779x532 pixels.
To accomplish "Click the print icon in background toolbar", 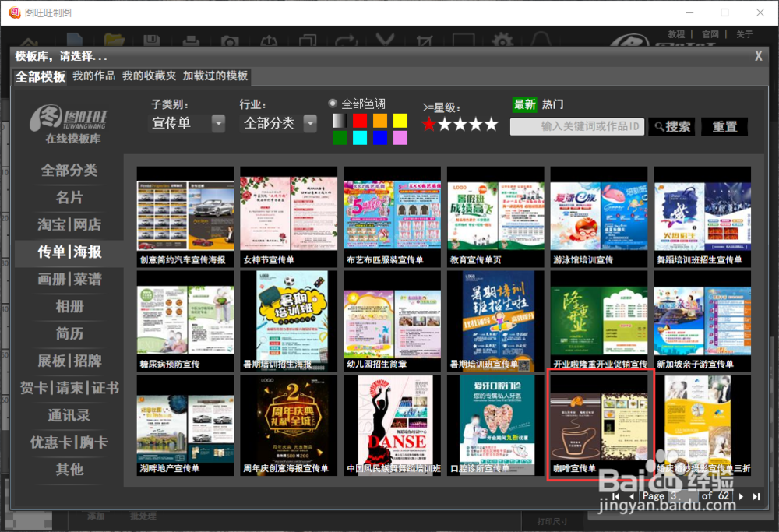I will click(191, 41).
